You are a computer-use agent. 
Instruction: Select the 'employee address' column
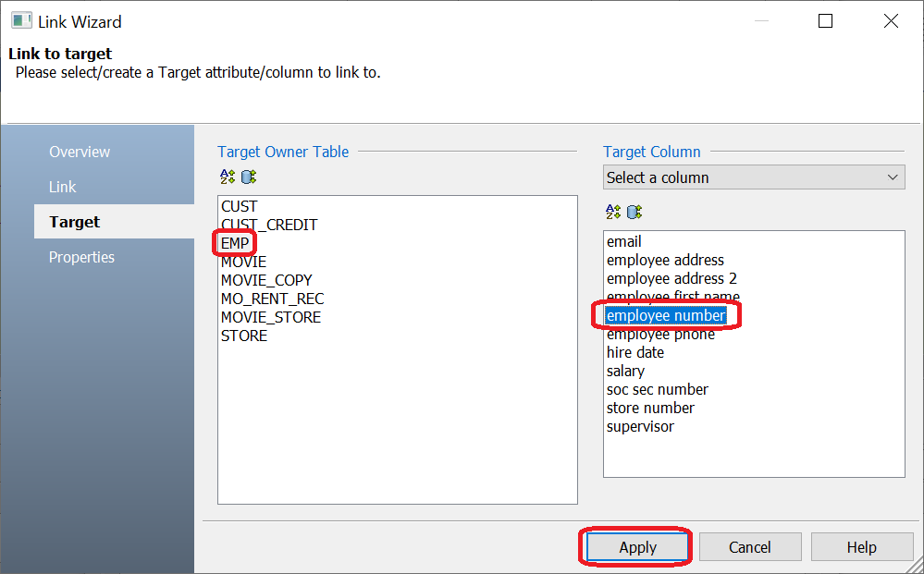pyautogui.click(x=665, y=261)
